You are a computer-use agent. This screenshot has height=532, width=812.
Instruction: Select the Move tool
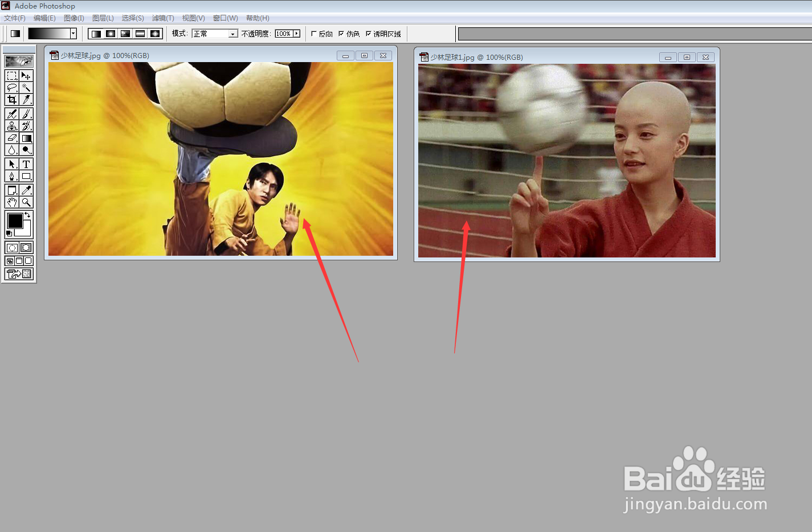tap(26, 76)
